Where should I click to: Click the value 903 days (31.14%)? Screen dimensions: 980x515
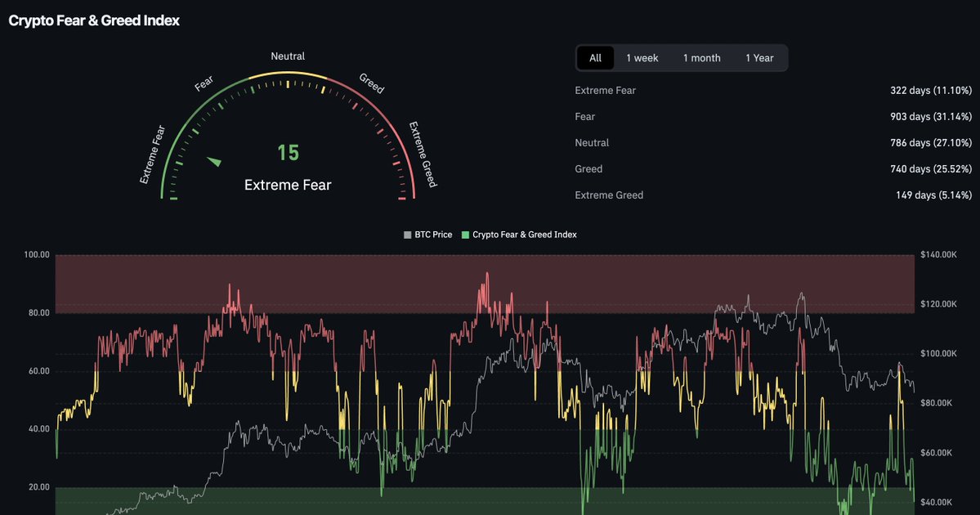coord(931,117)
